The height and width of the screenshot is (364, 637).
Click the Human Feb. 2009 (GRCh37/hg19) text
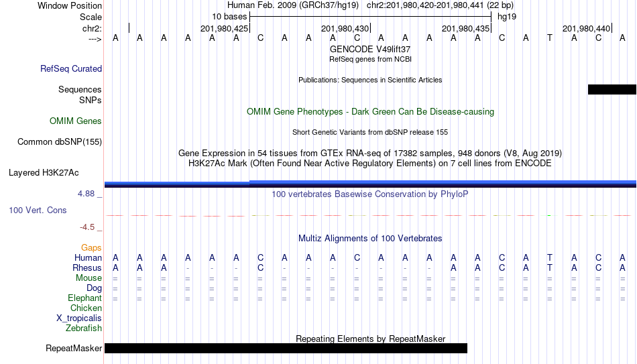(x=293, y=5)
